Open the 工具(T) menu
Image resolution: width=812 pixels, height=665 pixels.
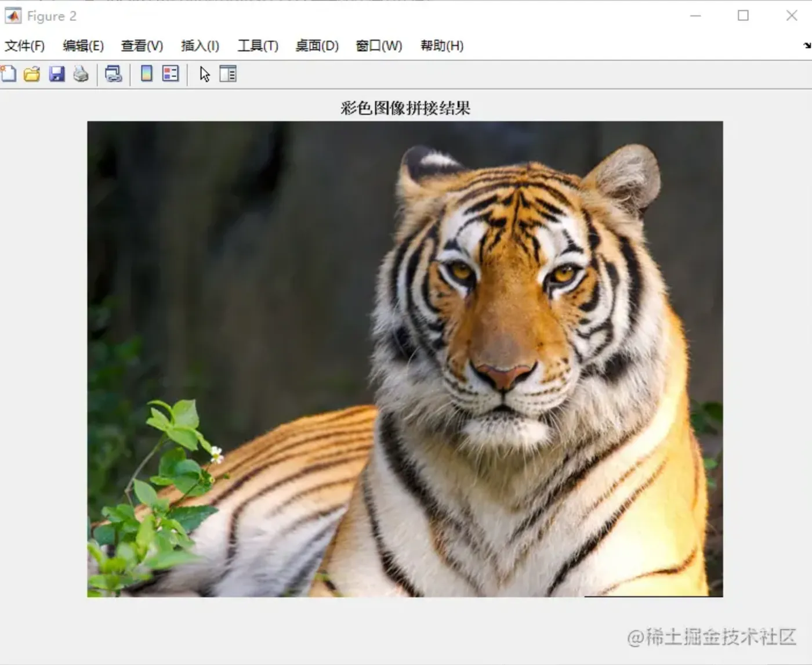(x=258, y=46)
